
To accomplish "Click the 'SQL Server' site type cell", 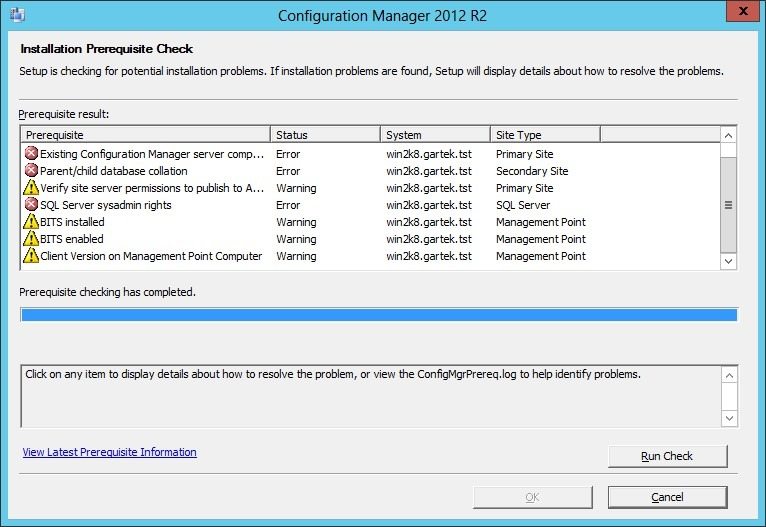I will [523, 205].
